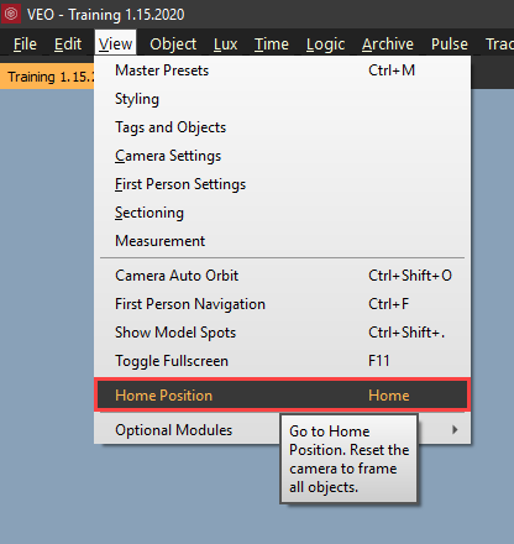Open Camera Settings panel
This screenshot has height=544, width=514.
pyautogui.click(x=282, y=156)
